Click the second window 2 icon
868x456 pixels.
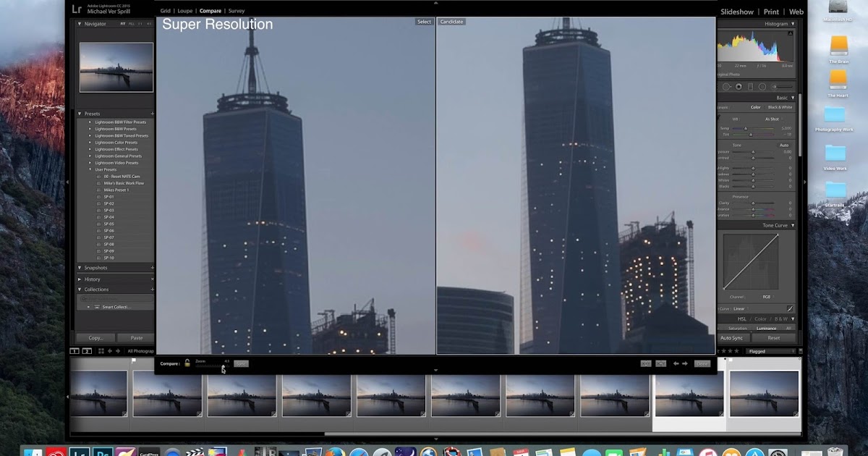tap(87, 351)
